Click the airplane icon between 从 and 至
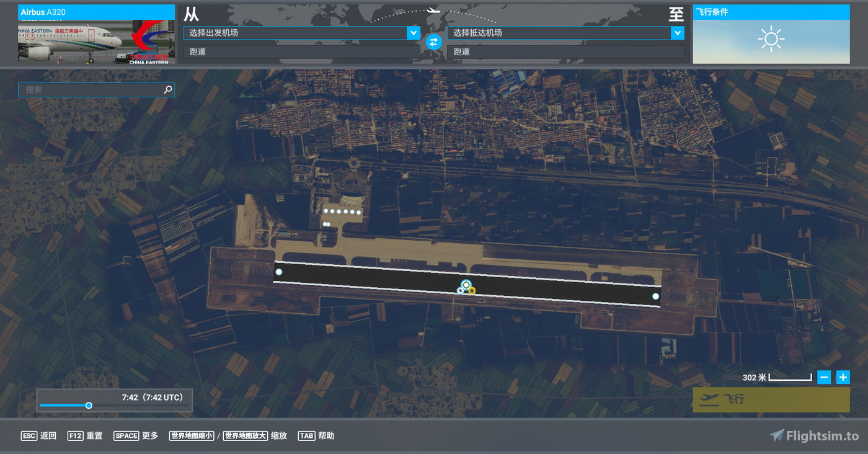Screen dimensions: 868x454 pos(433,10)
